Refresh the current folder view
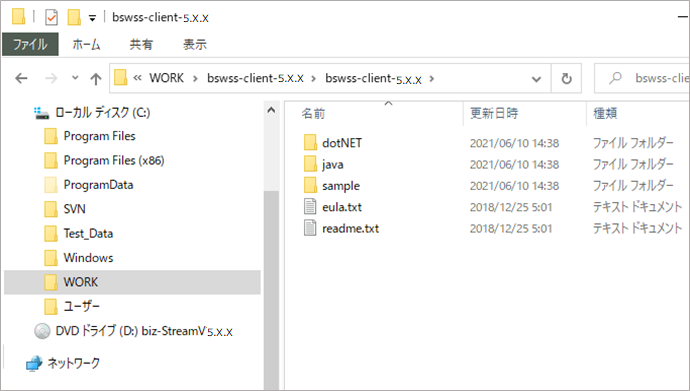 tap(566, 79)
